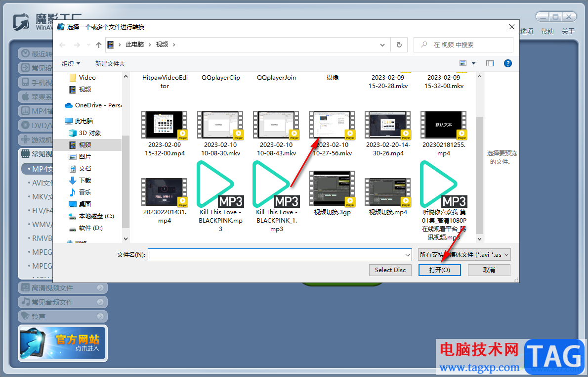Change the view layout icon
The image size is (588, 377).
[463, 63]
